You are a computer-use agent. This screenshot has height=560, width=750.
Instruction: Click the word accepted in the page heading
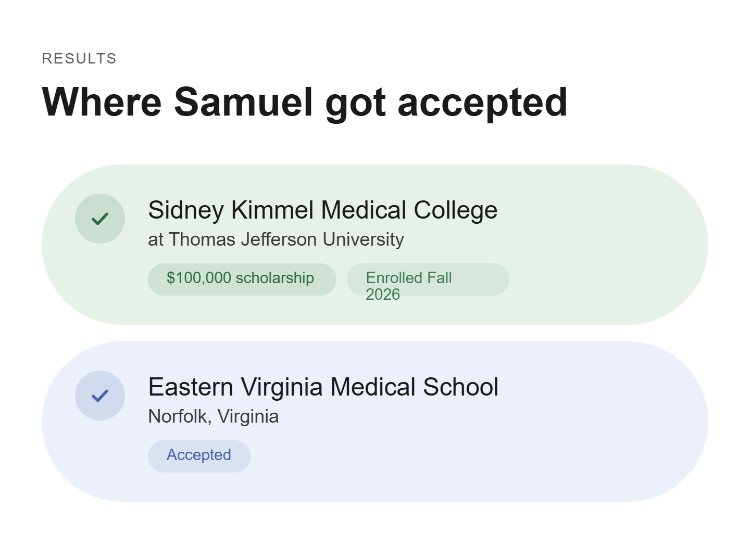483,103
